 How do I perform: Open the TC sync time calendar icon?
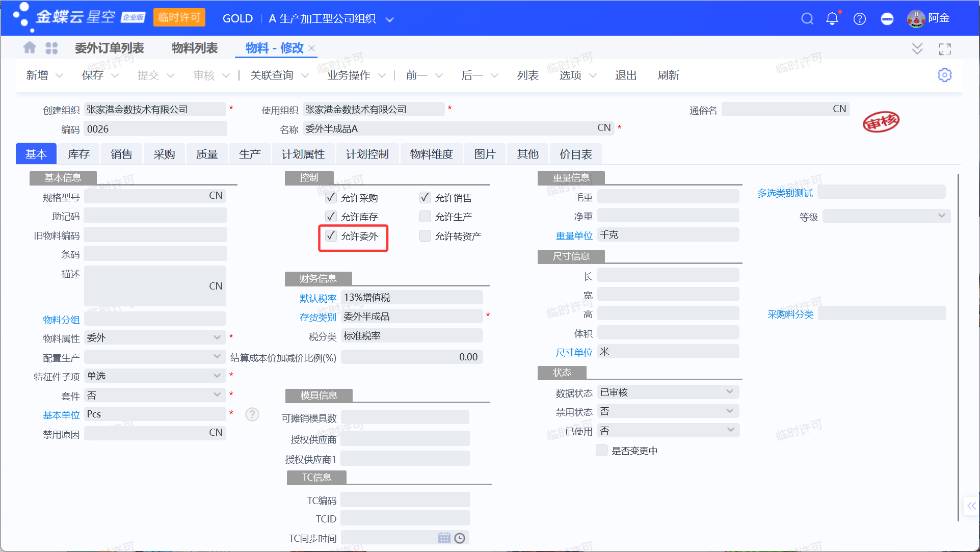click(x=444, y=538)
